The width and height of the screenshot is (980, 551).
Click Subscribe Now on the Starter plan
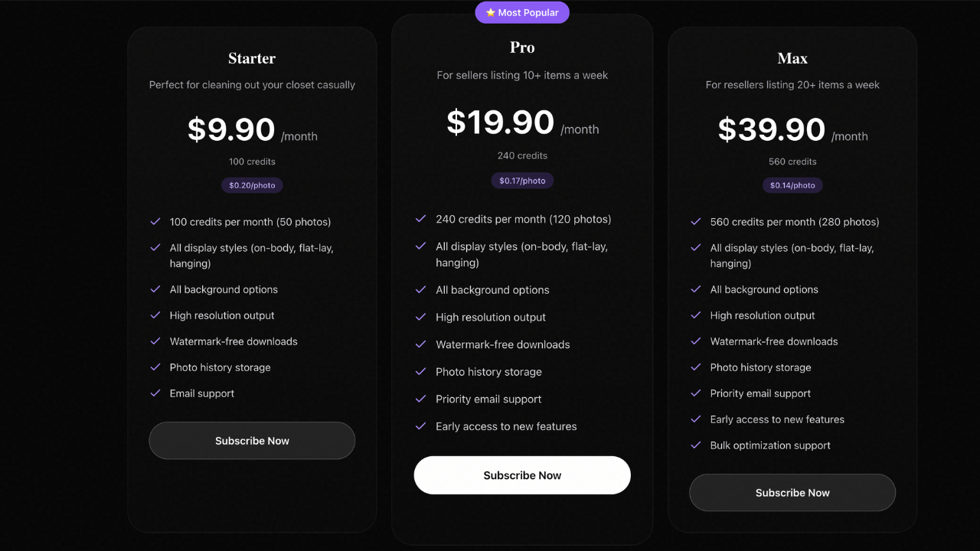[x=252, y=441]
